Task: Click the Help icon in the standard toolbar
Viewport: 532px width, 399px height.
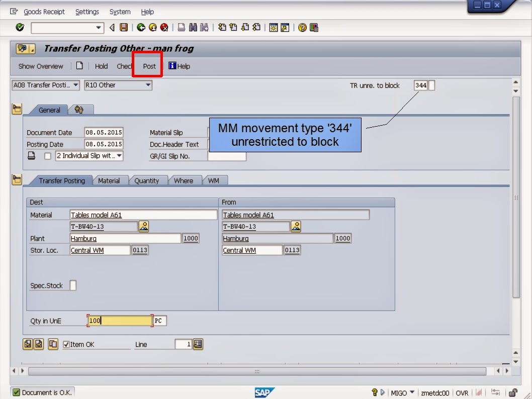Action: point(301,28)
